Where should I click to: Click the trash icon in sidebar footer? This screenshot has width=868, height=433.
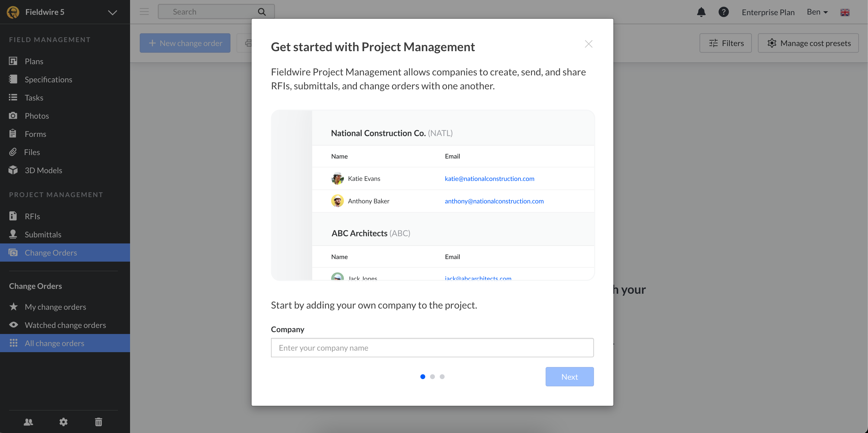(x=98, y=421)
